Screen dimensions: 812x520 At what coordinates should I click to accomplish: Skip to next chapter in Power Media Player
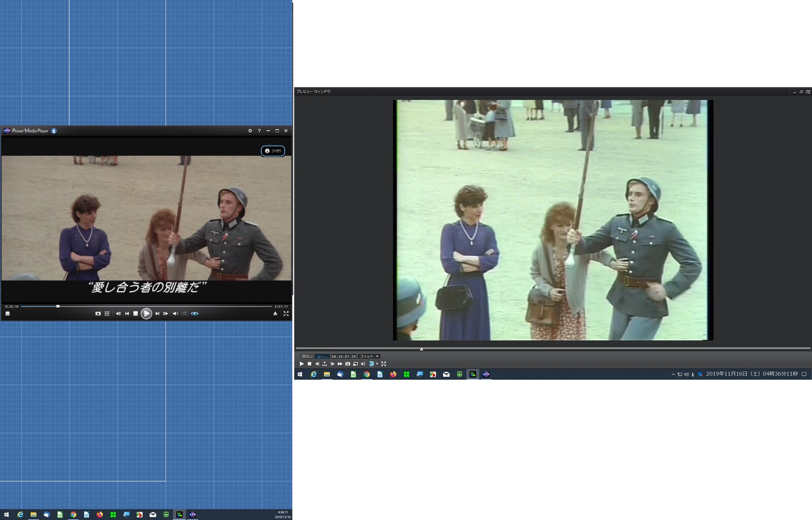coord(157,313)
